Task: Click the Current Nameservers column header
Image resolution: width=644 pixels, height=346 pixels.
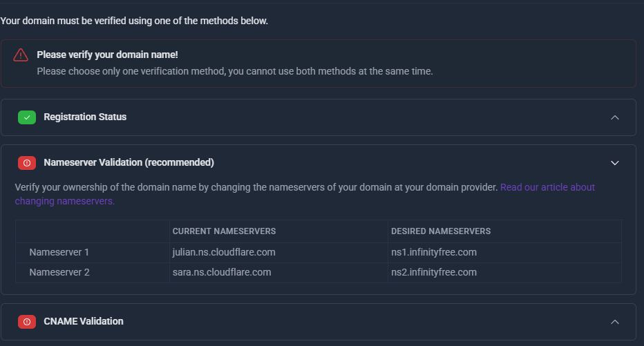Action: 224,231
